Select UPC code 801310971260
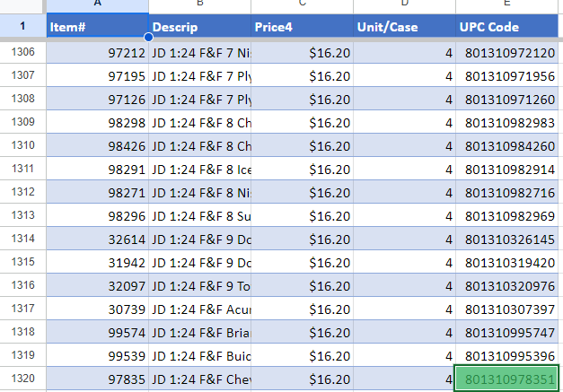 506,100
